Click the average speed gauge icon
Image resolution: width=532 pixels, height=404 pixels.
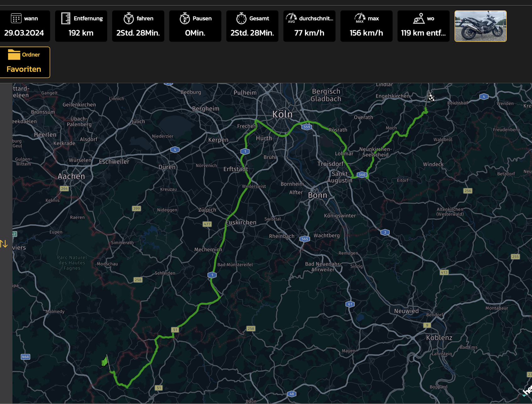pyautogui.click(x=291, y=18)
